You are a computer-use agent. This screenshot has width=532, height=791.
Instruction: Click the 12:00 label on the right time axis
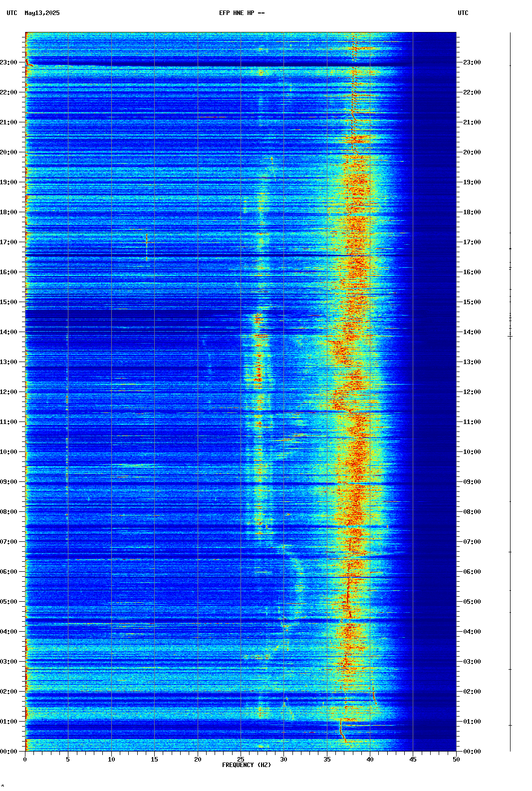(472, 392)
